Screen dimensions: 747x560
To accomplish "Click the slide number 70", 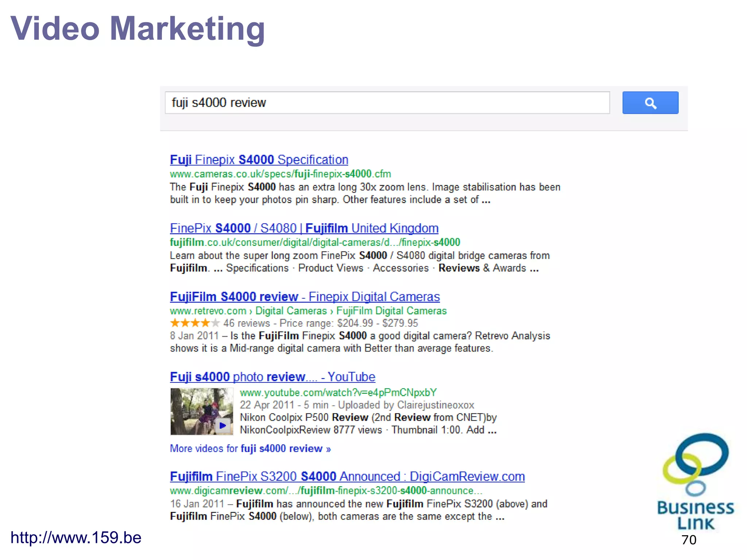I will pos(689,540).
